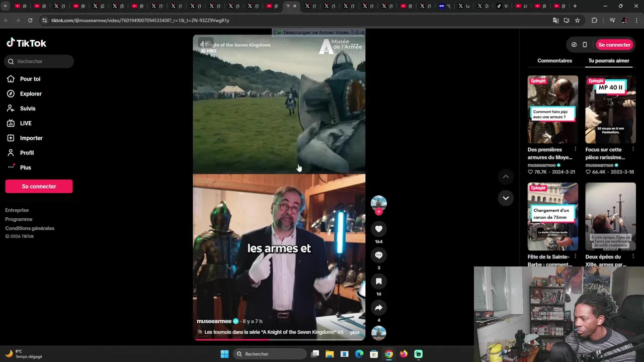The height and width of the screenshot is (362, 644).
Task: Open the TikTok home logo
Action: pyautogui.click(x=26, y=43)
